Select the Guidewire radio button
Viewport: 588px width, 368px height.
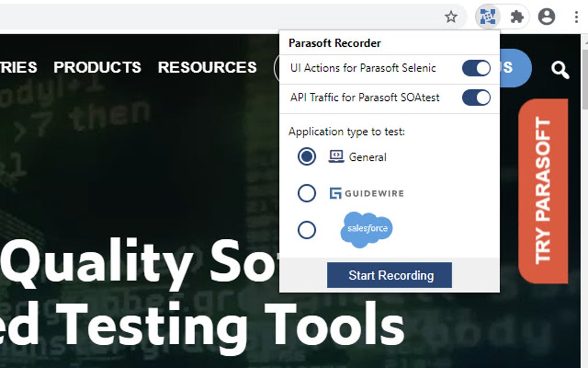306,193
